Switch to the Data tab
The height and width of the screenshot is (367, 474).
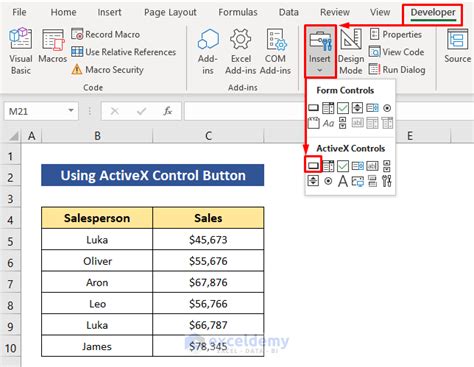click(x=289, y=12)
